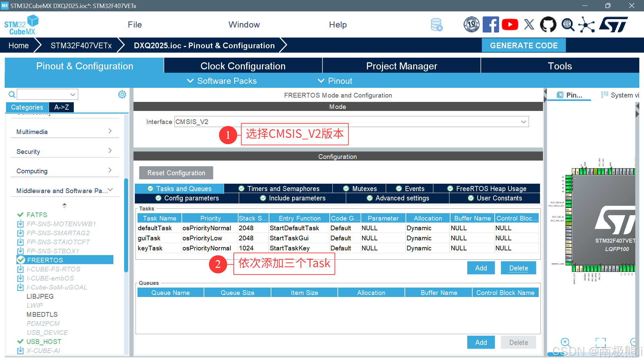The image size is (644, 362).
Task: Click the YouTube icon in header
Action: pos(510,25)
